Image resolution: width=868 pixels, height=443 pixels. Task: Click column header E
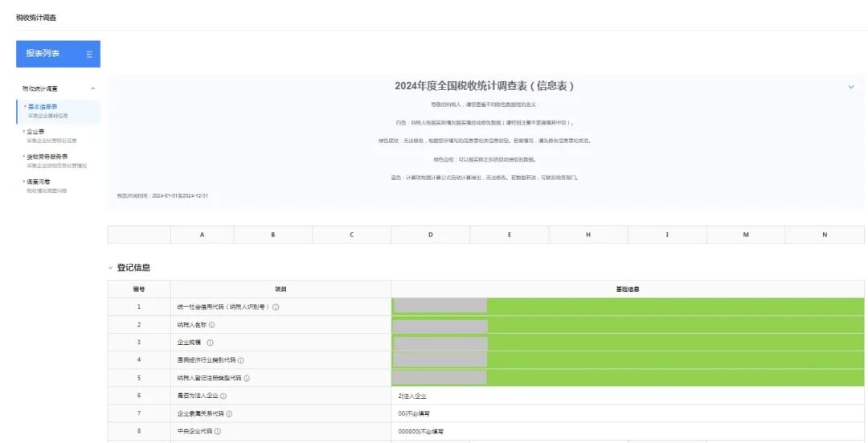(510, 235)
